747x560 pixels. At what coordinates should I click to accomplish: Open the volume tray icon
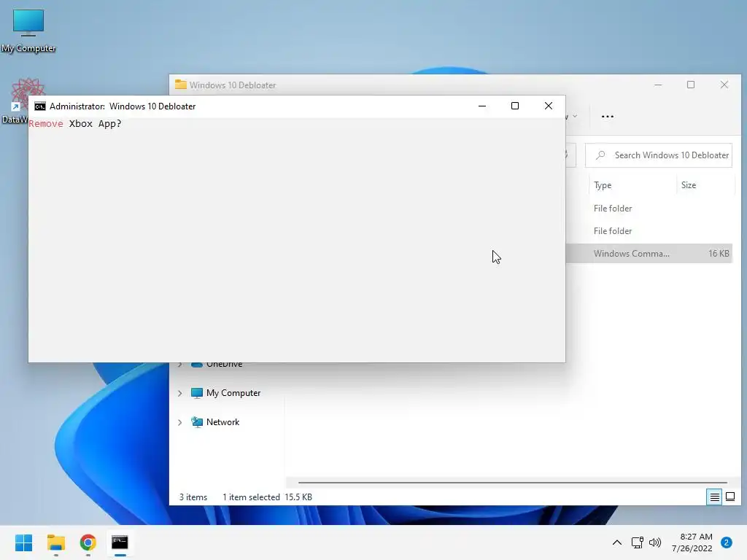tap(655, 542)
